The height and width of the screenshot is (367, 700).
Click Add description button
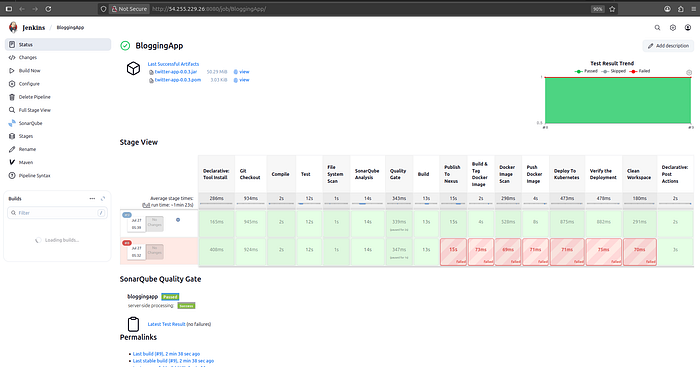668,46
